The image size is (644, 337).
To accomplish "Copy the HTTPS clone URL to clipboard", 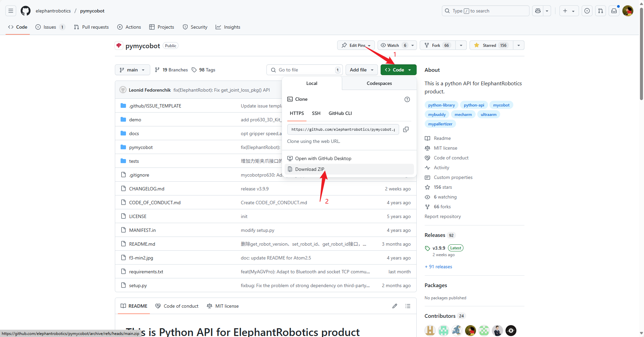I will [406, 129].
